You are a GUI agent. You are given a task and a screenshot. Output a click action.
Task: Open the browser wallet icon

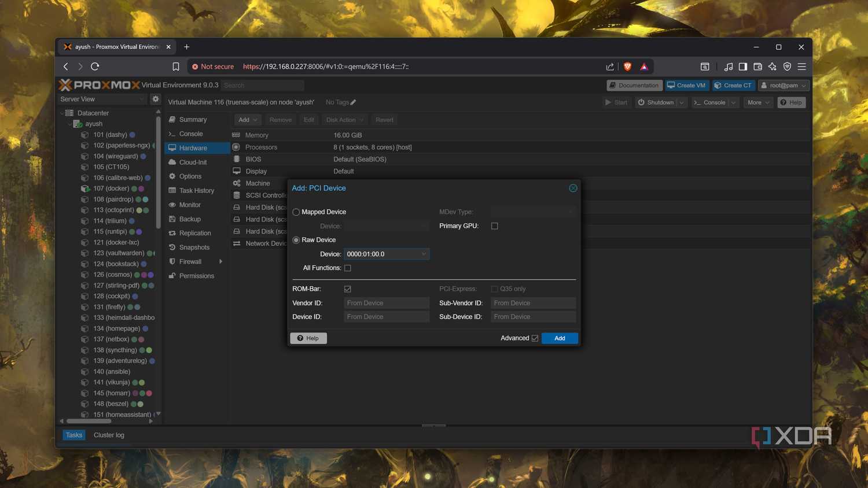point(757,66)
